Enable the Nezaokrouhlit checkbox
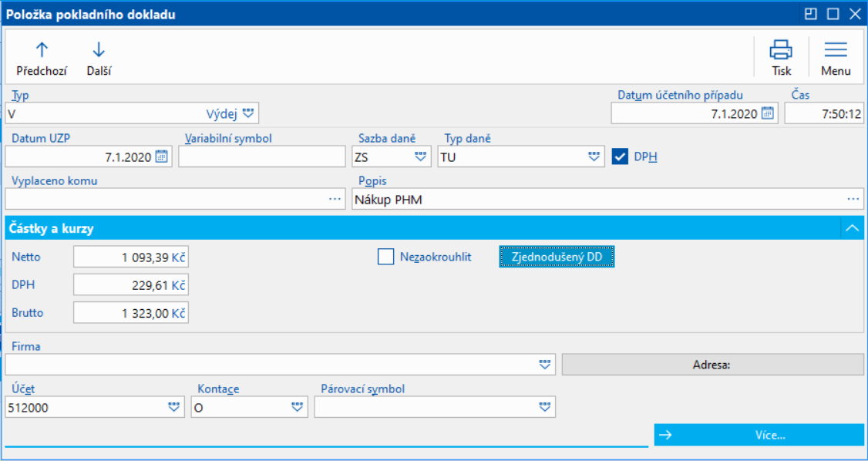The height and width of the screenshot is (461, 868). (386, 257)
